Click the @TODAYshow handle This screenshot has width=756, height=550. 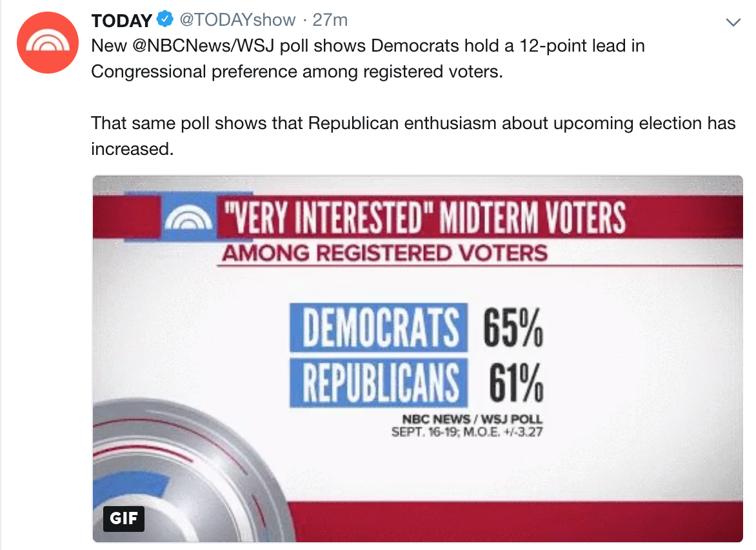pos(237,20)
